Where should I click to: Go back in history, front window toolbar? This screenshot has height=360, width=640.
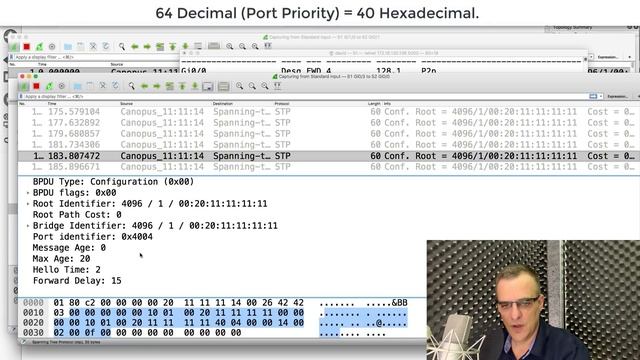tap(144, 86)
